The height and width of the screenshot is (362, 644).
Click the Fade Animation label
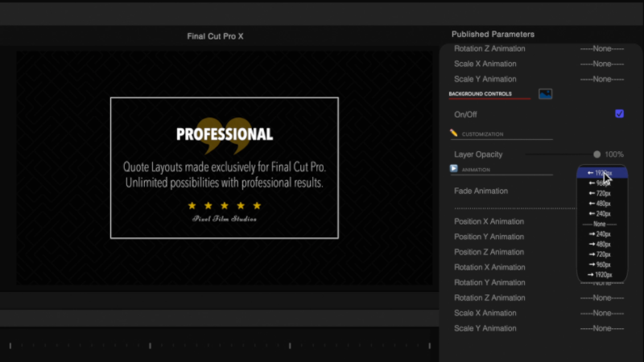481,191
